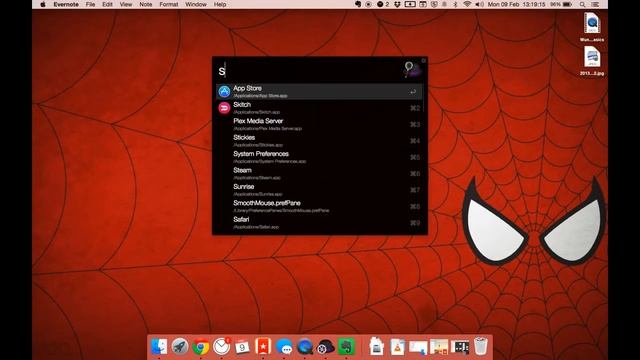Click the App Store icon in results
This screenshot has height=360, width=640.
224,91
